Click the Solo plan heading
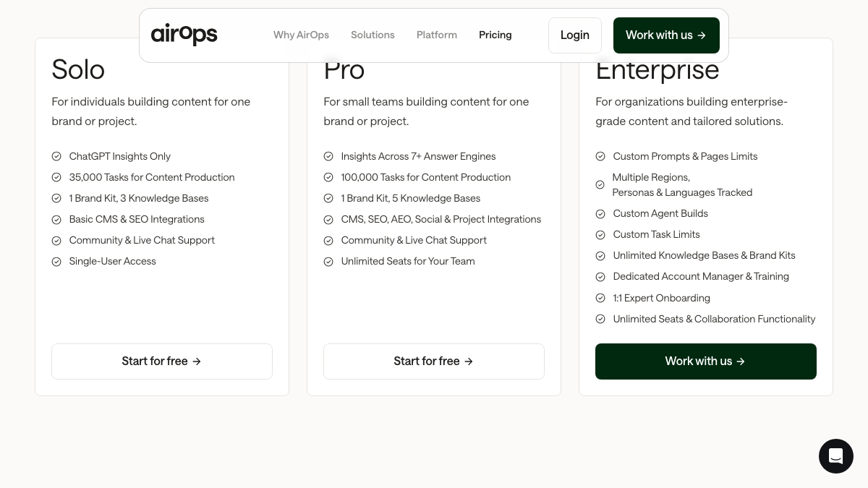Screen dimensions: 868x488 point(78,70)
